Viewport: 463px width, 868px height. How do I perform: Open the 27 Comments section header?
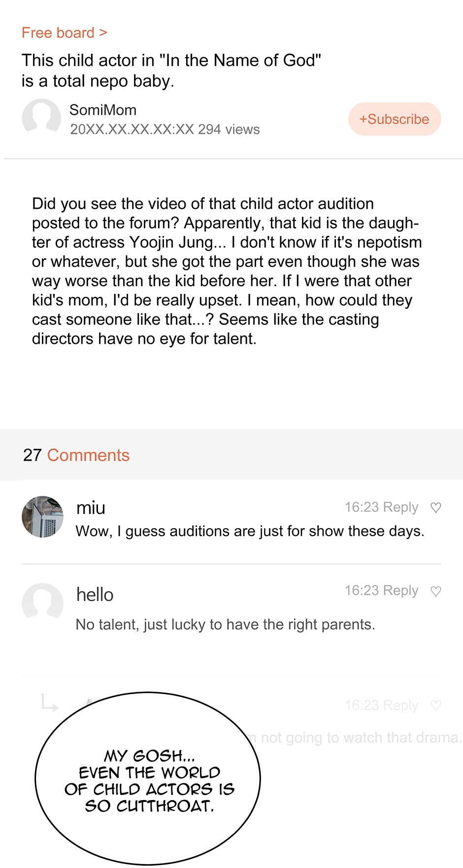[x=76, y=455]
